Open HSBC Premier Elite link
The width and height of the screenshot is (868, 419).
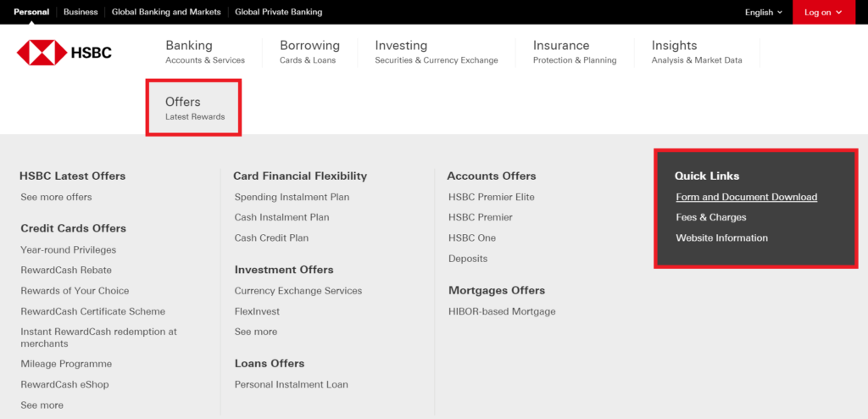(x=492, y=197)
